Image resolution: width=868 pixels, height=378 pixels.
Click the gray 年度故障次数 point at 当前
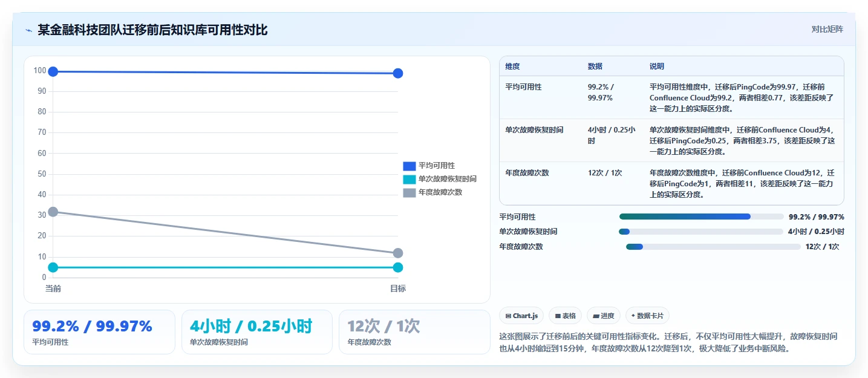53,212
